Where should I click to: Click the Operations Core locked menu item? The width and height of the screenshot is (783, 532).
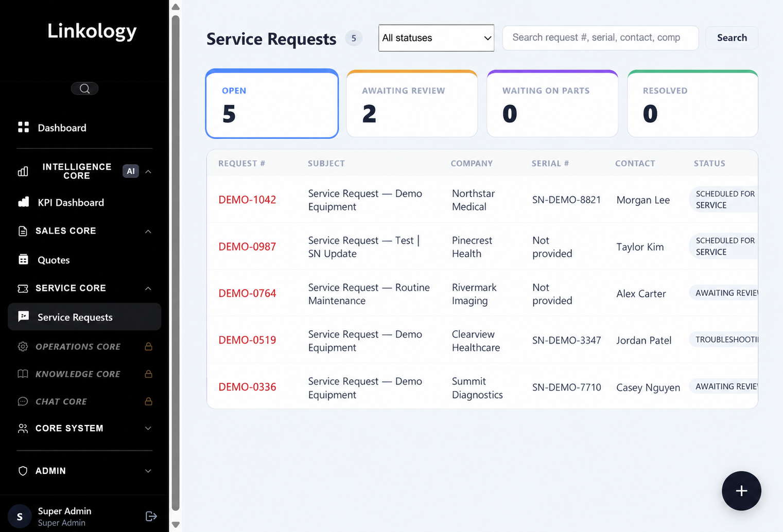click(x=84, y=346)
